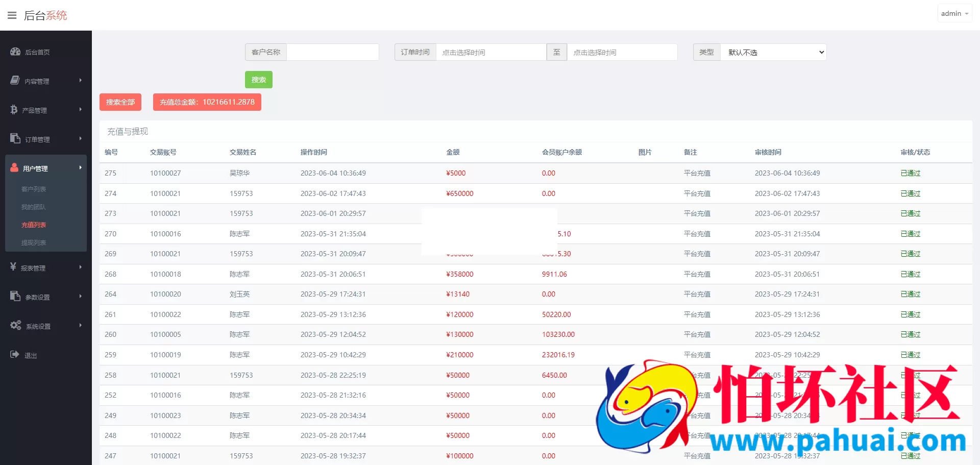980x465 pixels.
Task: Expand the 参数设置 menu arrow
Action: 80,296
